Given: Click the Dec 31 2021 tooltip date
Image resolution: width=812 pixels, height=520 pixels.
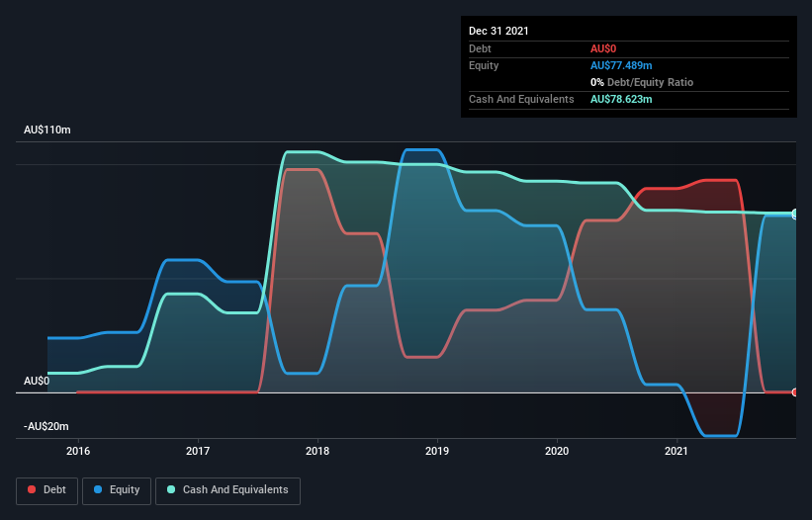Looking at the screenshot, I should tap(498, 31).
